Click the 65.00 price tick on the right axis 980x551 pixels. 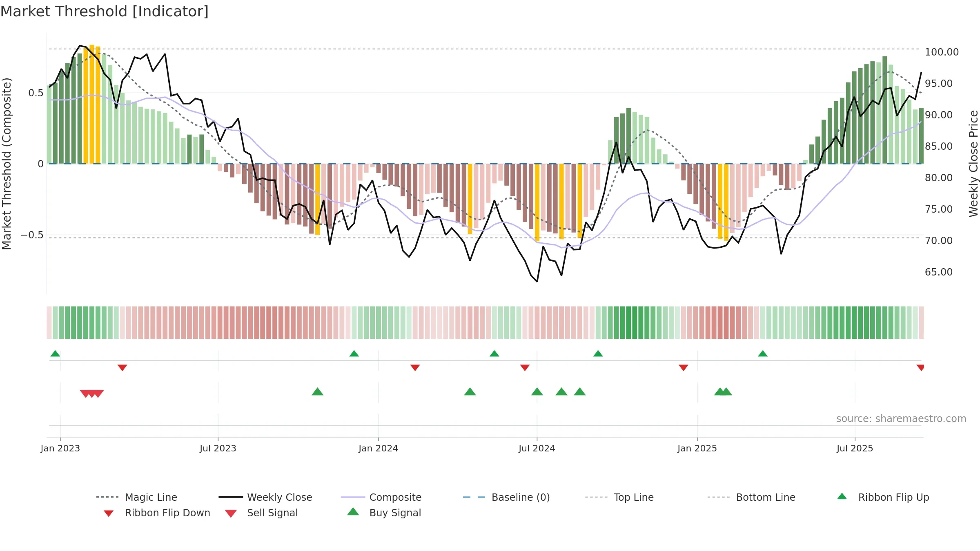point(939,272)
